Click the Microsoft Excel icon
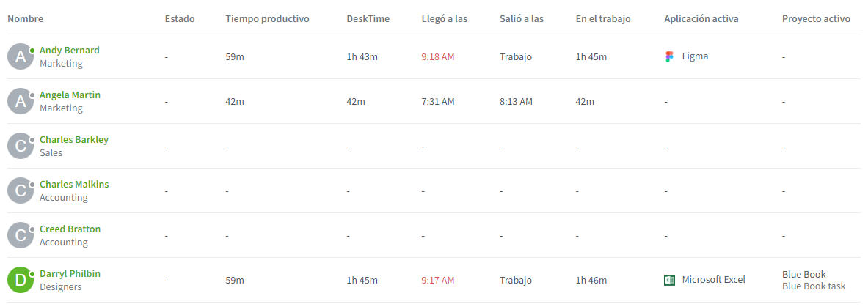 tap(669, 280)
